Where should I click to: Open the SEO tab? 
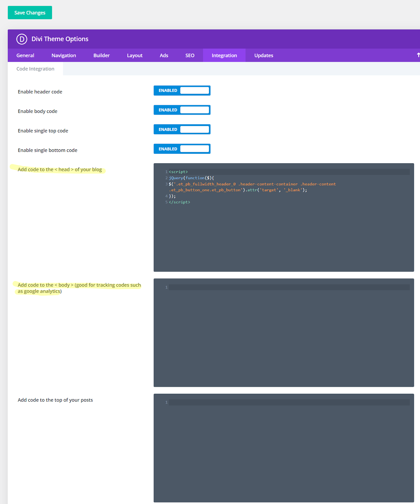[x=190, y=55]
